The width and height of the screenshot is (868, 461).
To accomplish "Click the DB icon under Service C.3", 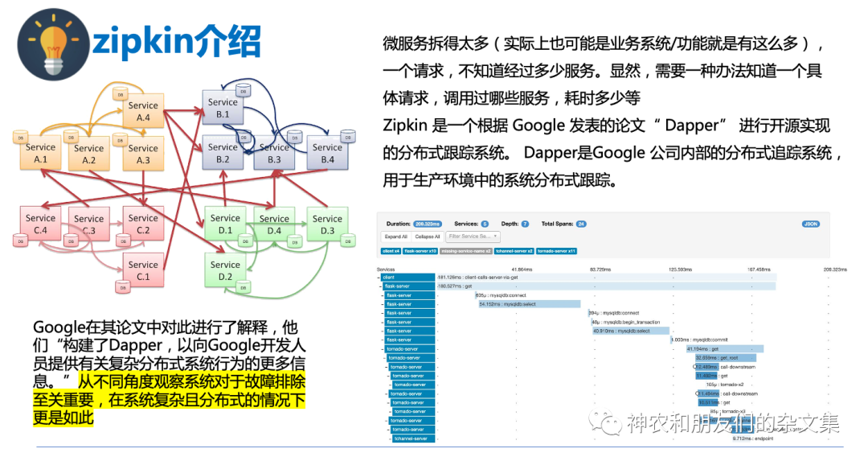I will coord(70,241).
